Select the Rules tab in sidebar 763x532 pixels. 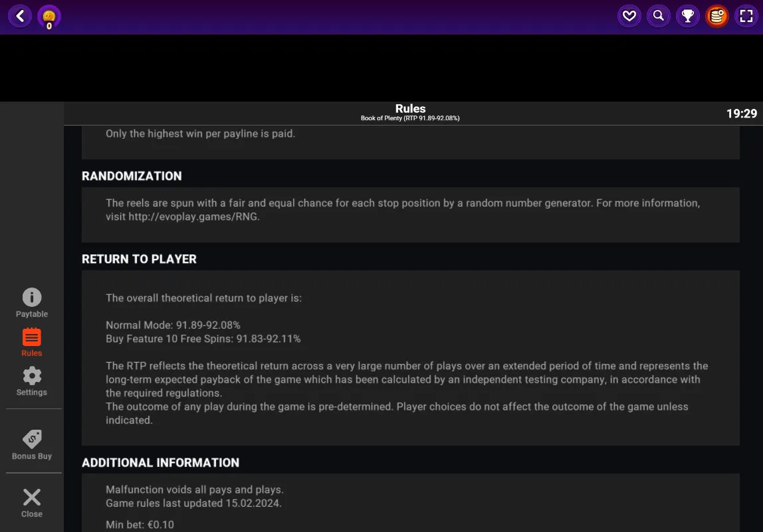click(x=32, y=342)
